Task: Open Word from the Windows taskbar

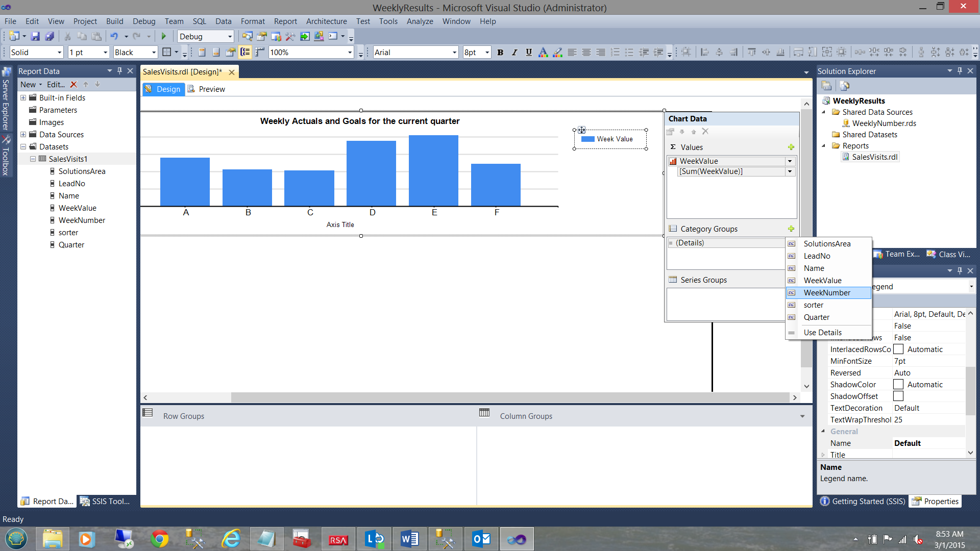Action: pos(409,539)
